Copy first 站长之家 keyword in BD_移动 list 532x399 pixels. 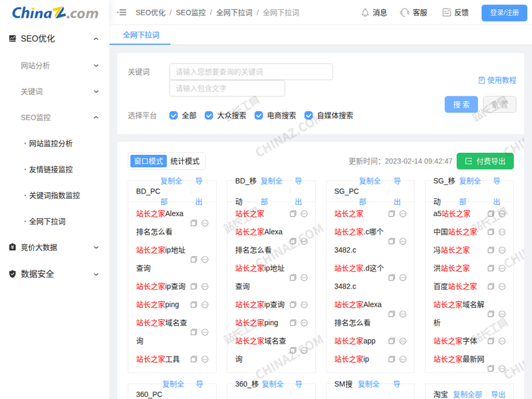[x=293, y=213]
